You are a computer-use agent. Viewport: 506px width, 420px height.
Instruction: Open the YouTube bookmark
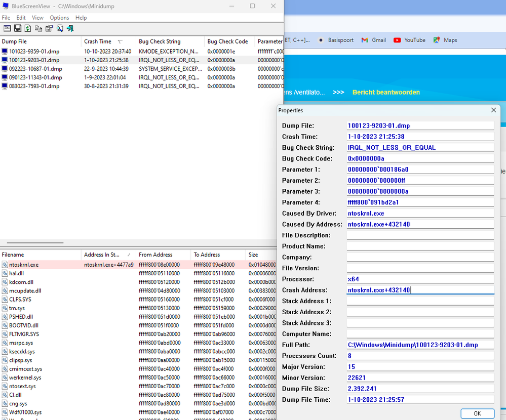409,40
